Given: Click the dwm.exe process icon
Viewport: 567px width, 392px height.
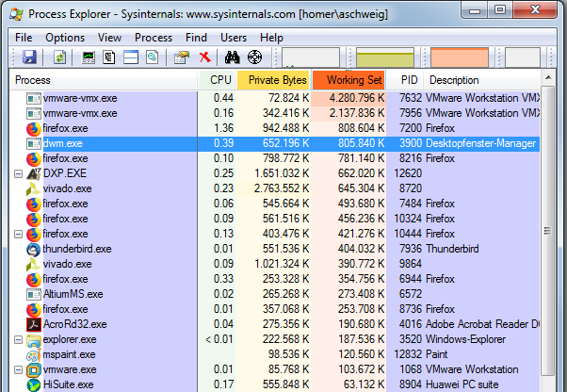Looking at the screenshot, I should click(34, 143).
